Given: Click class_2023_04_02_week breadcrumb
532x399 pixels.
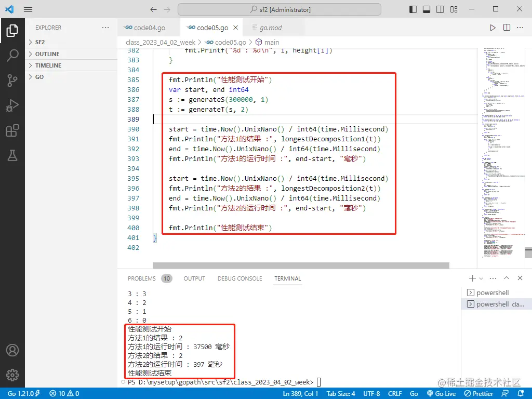Looking at the screenshot, I should click(161, 42).
